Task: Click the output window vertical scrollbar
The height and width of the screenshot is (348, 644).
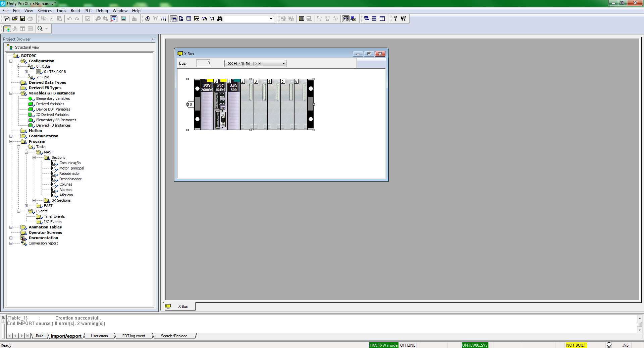Action: [x=639, y=324]
